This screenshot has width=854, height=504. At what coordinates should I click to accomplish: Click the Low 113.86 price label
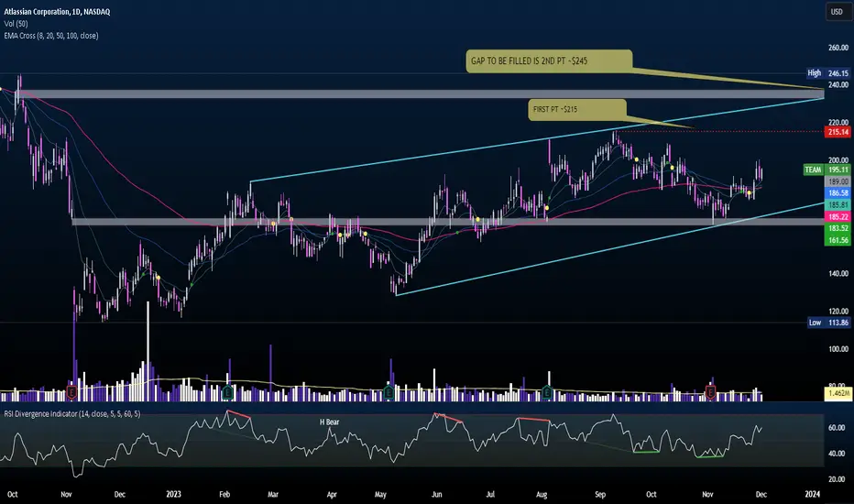click(x=828, y=323)
